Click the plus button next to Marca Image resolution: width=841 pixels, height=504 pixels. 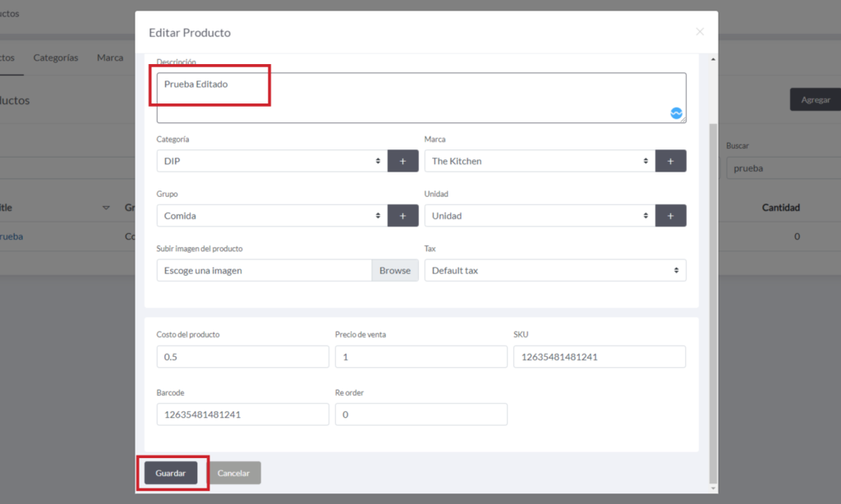point(670,161)
